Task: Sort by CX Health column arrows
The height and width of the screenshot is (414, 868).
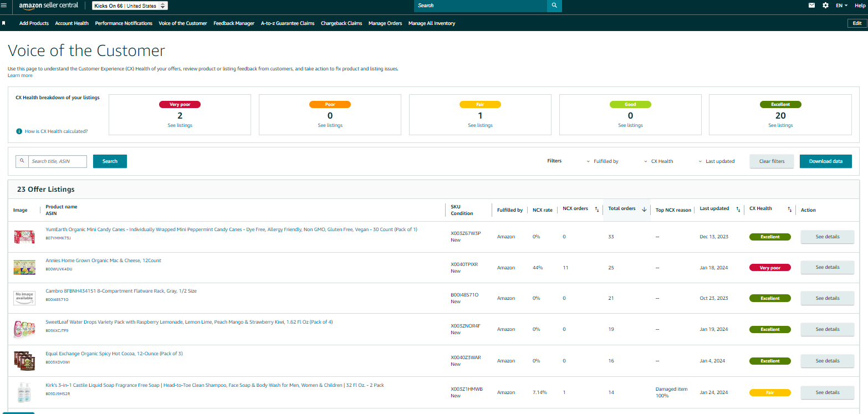Action: coord(790,209)
